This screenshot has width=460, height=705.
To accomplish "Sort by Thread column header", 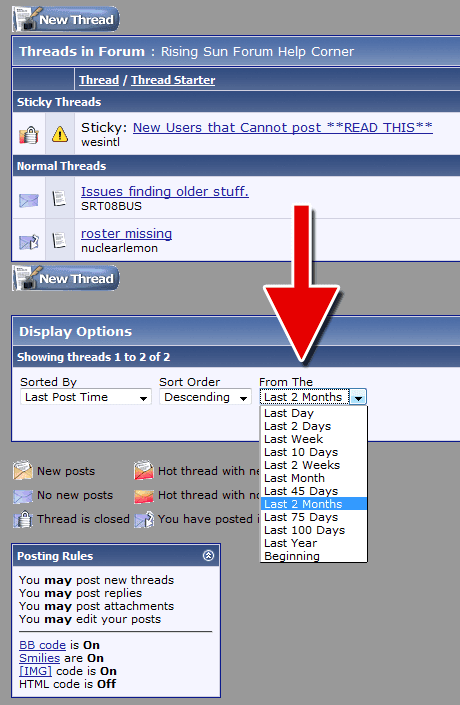I will 99,80.
